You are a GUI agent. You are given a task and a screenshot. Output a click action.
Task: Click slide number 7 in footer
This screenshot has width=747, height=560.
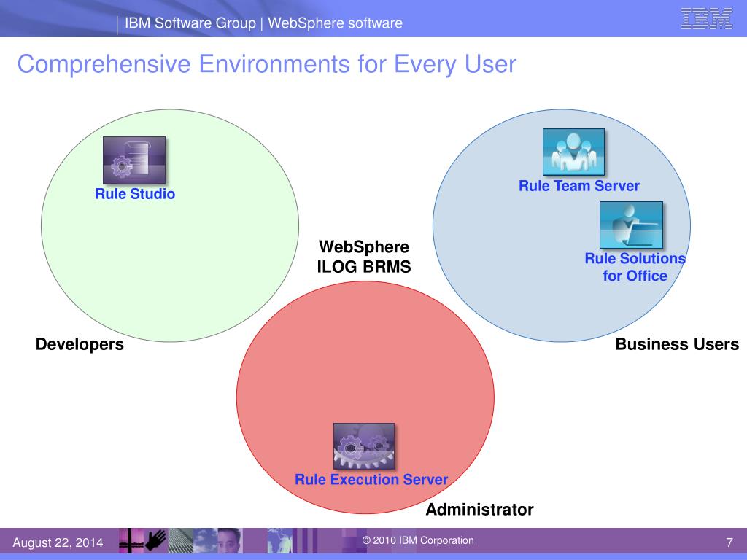(729, 542)
